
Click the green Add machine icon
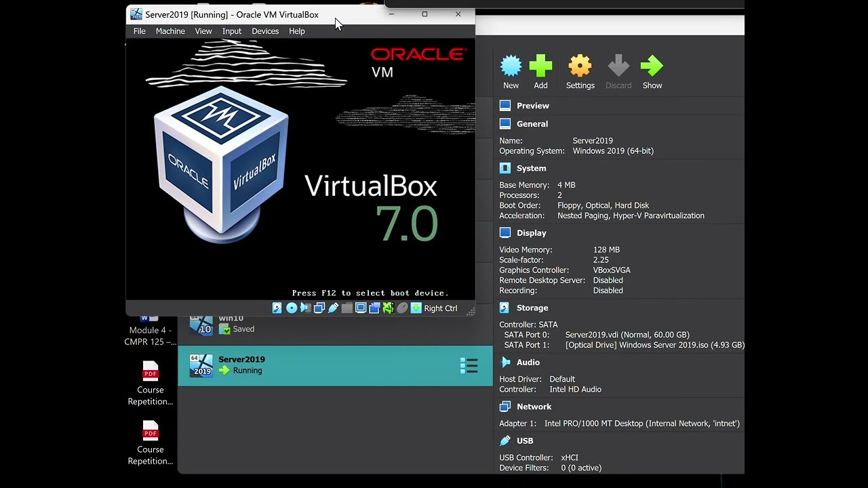540,66
